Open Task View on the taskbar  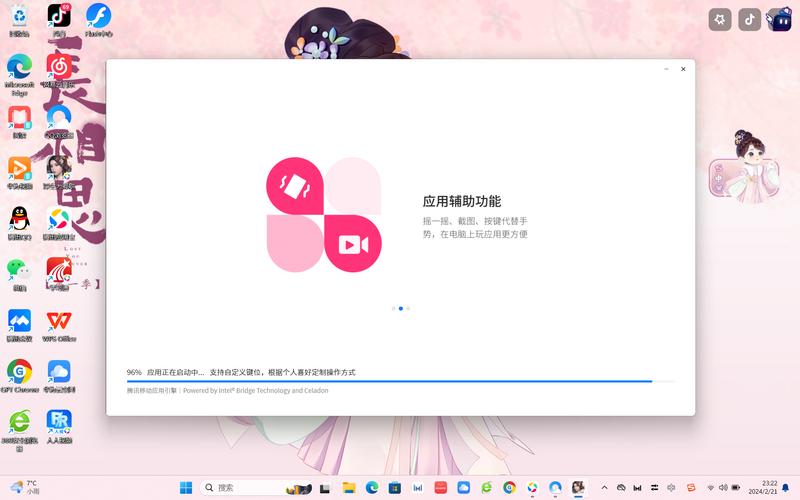click(x=324, y=488)
